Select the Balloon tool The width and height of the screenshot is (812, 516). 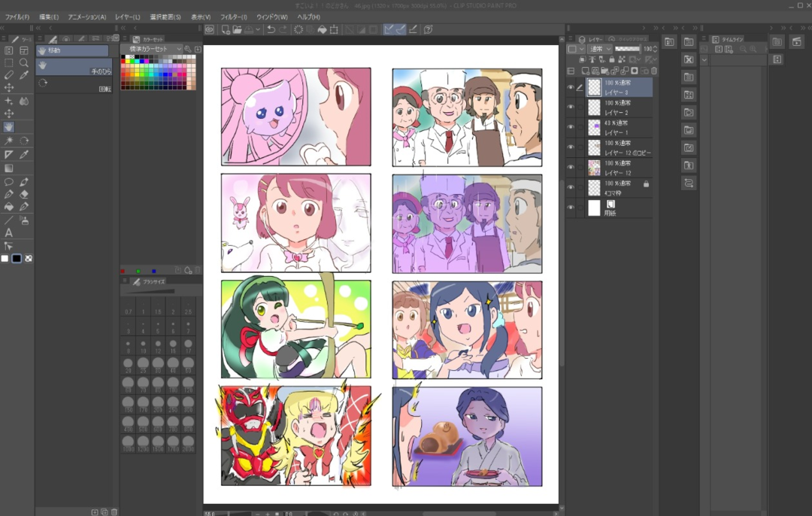pyautogui.click(x=9, y=181)
